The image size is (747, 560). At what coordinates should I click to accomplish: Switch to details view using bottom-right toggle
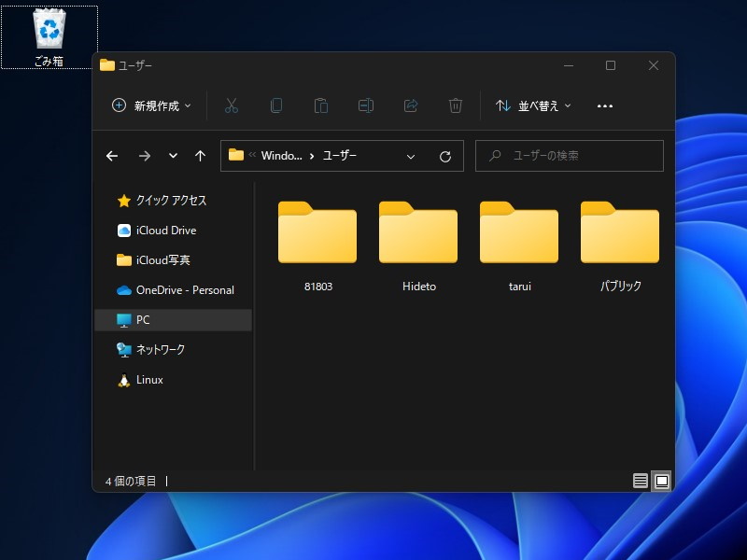pos(641,481)
